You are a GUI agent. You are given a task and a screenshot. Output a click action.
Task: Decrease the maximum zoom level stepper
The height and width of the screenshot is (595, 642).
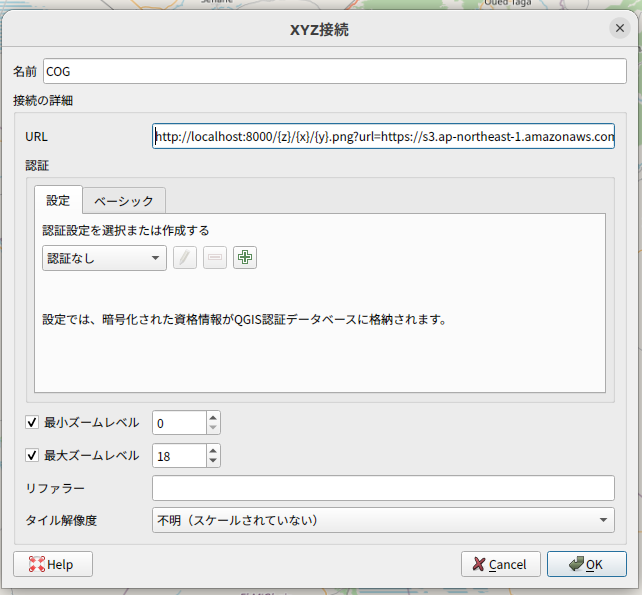pyautogui.click(x=213, y=461)
